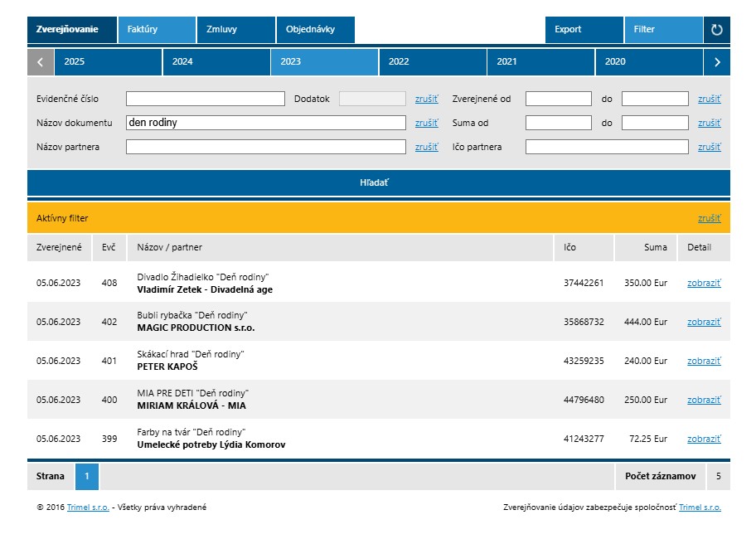Open the Faktúry tab
The width and height of the screenshot is (756, 539).
(157, 30)
